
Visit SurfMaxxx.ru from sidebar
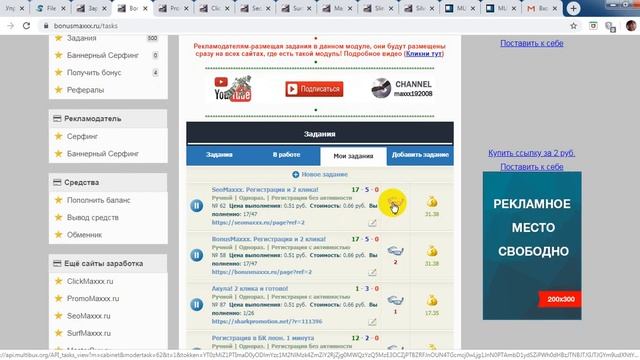click(x=89, y=333)
